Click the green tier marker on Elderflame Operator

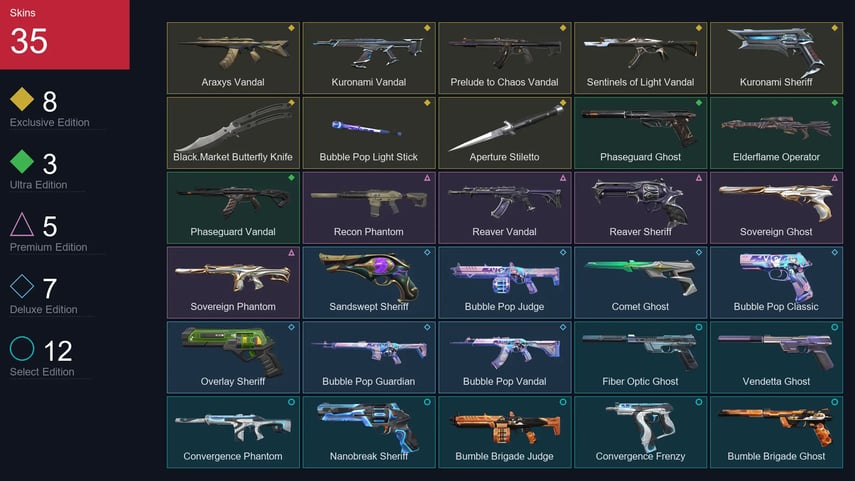[834, 103]
